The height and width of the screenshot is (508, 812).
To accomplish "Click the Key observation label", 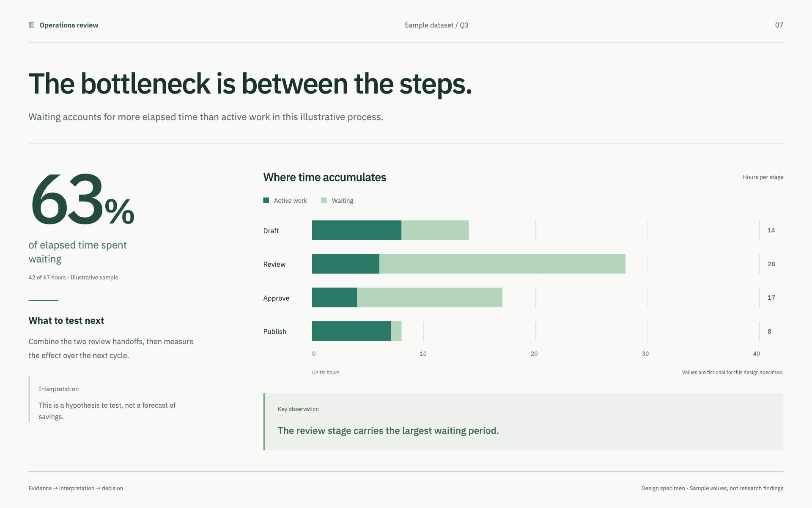I will click(x=298, y=409).
